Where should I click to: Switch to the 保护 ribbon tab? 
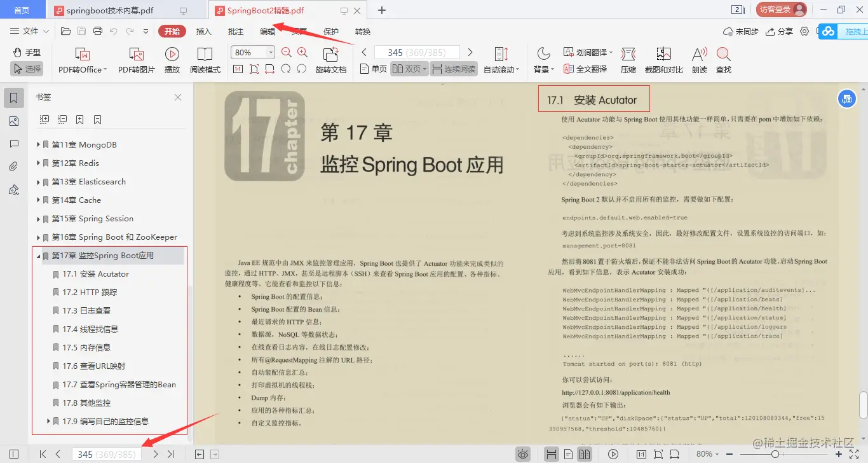331,31
